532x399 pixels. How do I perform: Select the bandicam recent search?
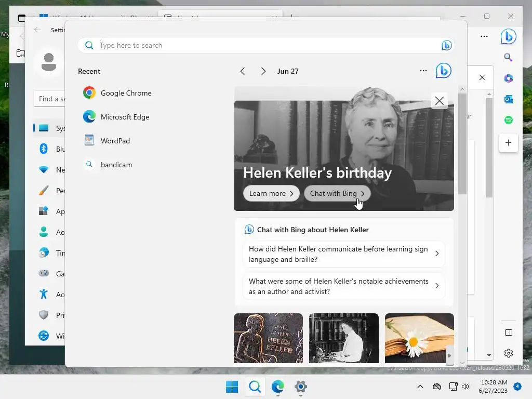[108, 165]
